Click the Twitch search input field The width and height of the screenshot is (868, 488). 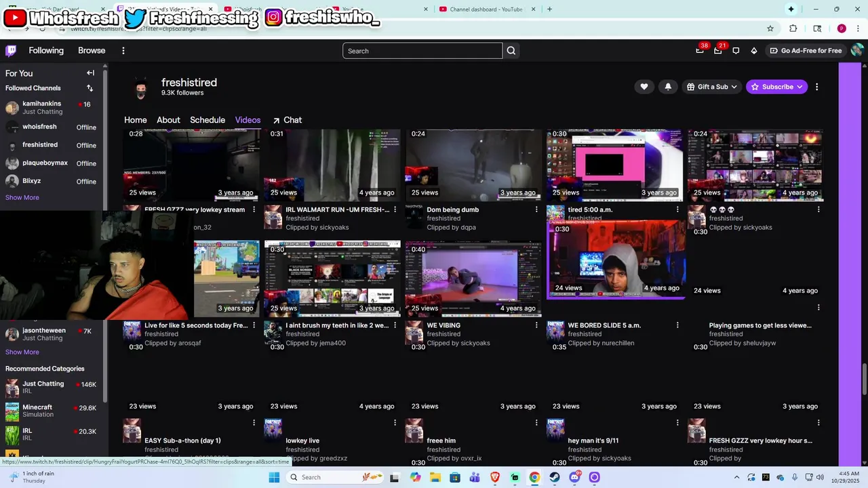click(422, 51)
